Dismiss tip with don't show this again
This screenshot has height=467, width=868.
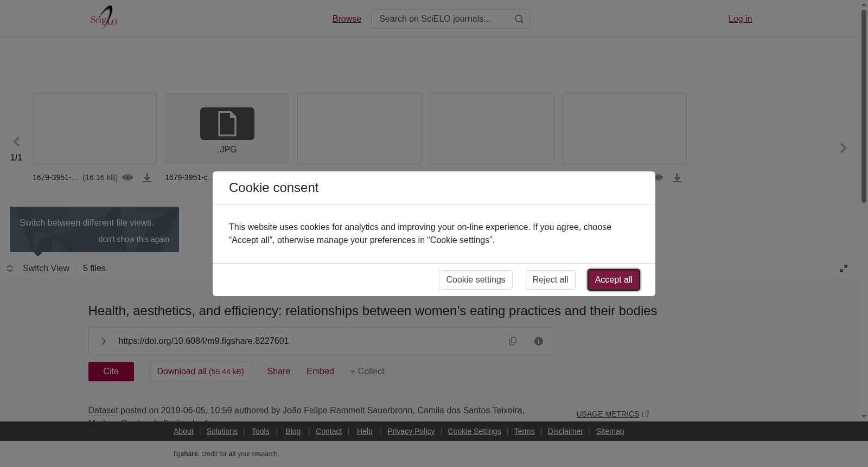[133, 239]
